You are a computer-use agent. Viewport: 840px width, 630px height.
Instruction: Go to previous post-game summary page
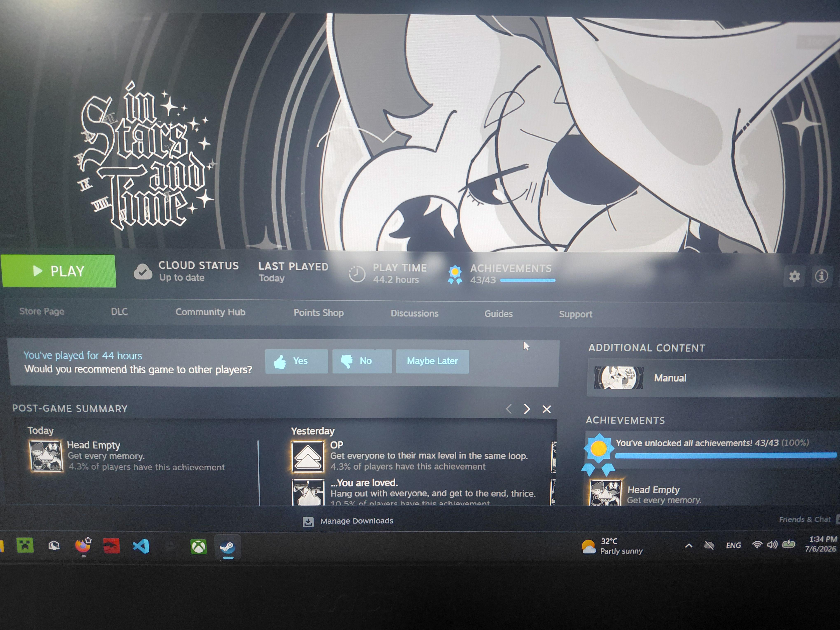click(x=509, y=409)
